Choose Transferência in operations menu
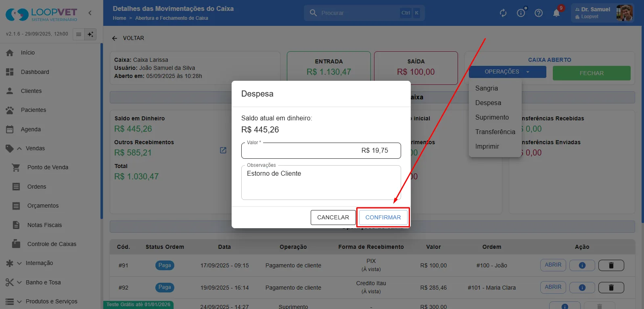The height and width of the screenshot is (309, 644). coord(495,132)
